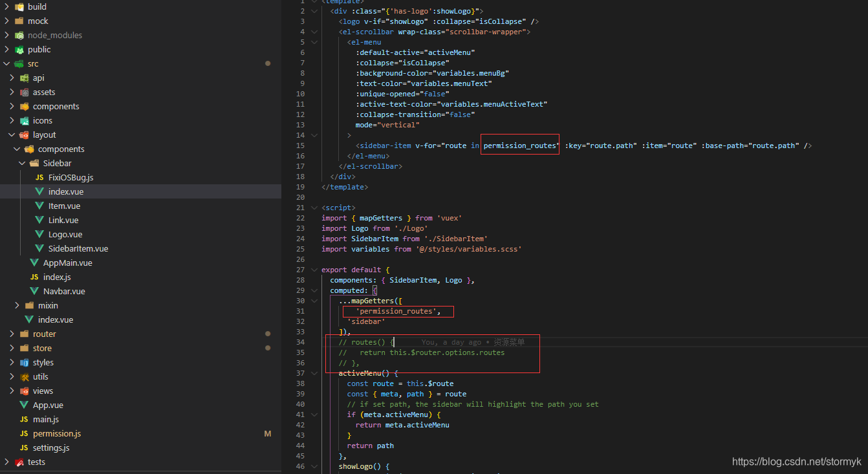Image resolution: width=868 pixels, height=474 pixels.
Task: Click the node_modules folder icon
Action: [x=19, y=35]
